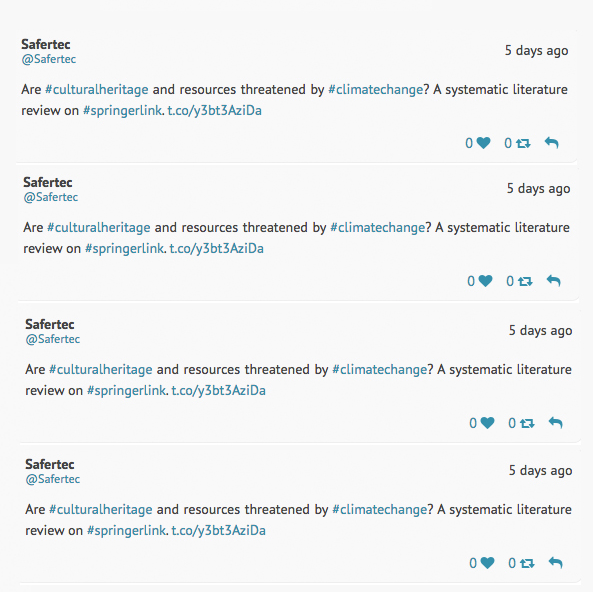Viewport: 593px width, 592px height.
Task: Like the first Safertec tweet
Action: point(483,143)
